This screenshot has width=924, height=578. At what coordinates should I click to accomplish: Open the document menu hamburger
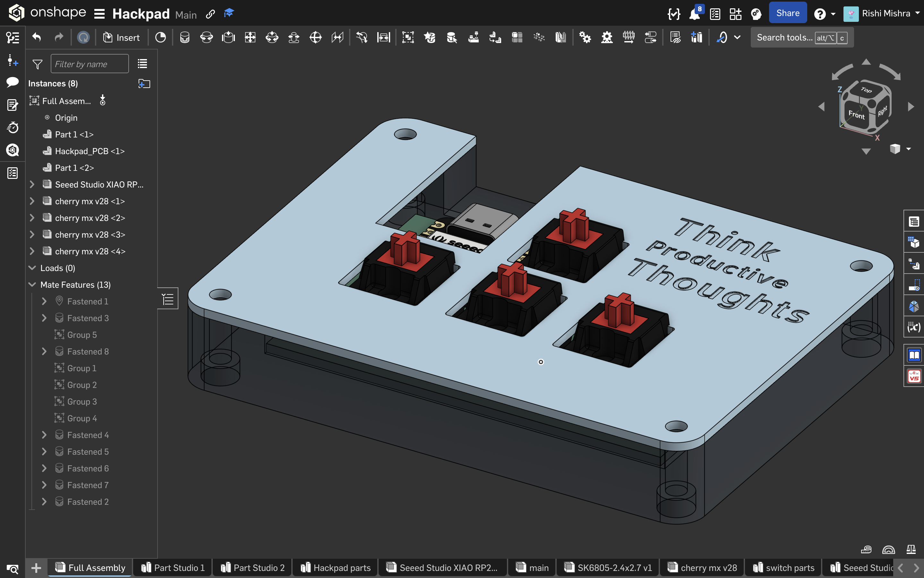click(x=99, y=14)
